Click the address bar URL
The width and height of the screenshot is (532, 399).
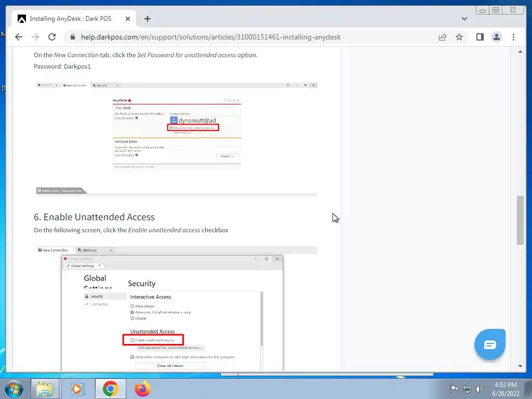click(210, 37)
